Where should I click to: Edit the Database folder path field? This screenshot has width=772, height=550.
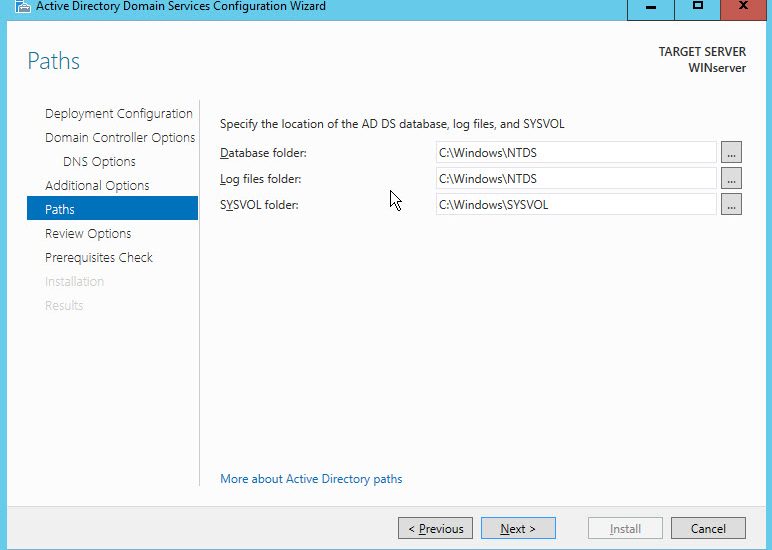(576, 153)
